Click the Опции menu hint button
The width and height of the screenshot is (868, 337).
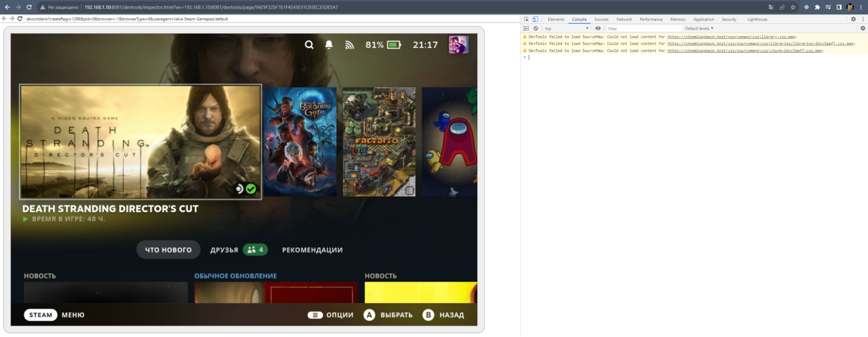tap(330, 315)
